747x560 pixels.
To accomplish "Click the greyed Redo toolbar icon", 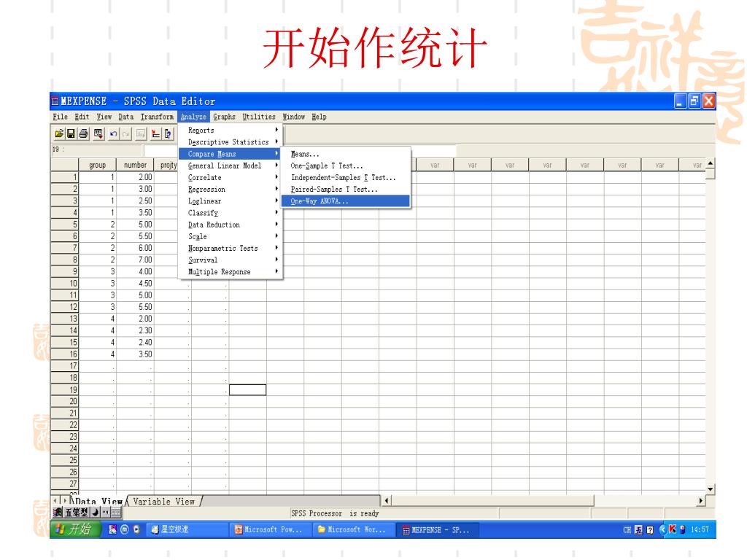I will coord(125,134).
